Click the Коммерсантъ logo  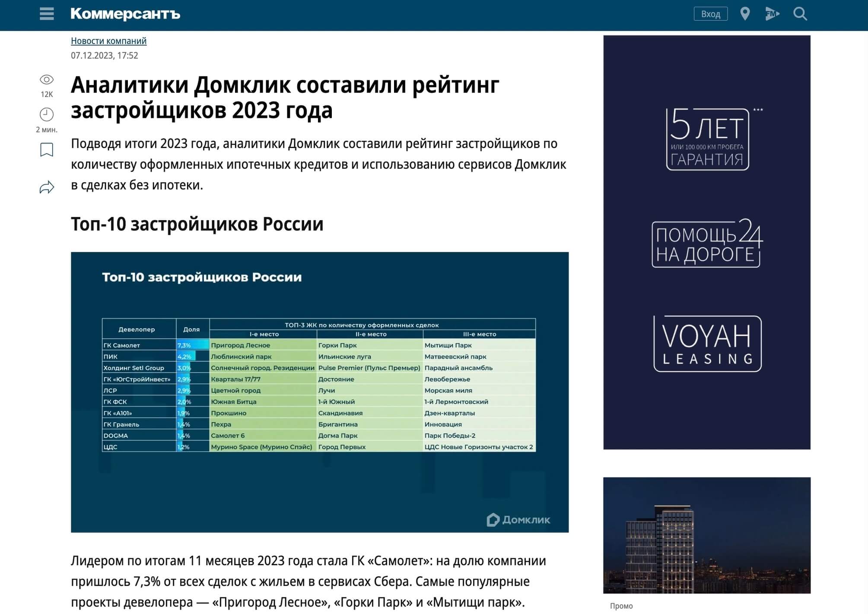tap(125, 14)
